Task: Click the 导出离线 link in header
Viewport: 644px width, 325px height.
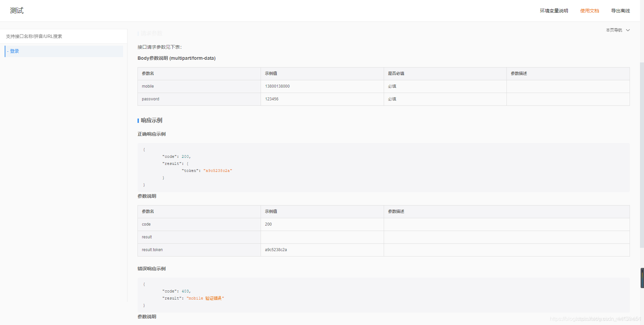Action: (620, 11)
